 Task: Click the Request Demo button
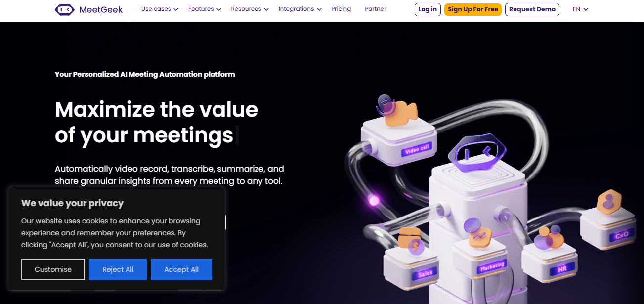(x=532, y=9)
